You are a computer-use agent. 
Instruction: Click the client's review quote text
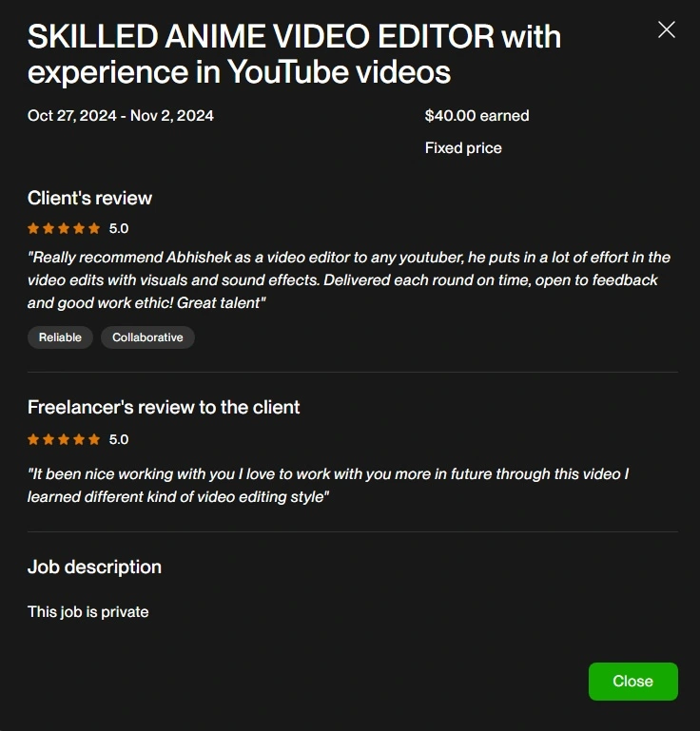pos(349,280)
